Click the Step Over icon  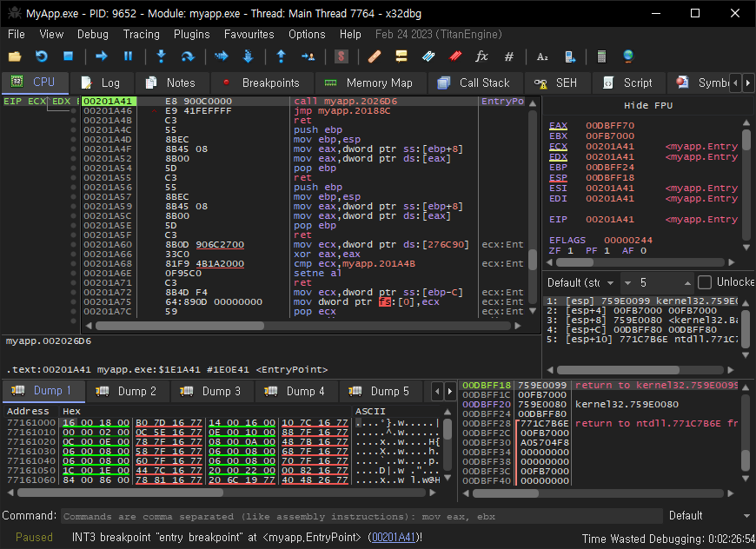coord(188,56)
